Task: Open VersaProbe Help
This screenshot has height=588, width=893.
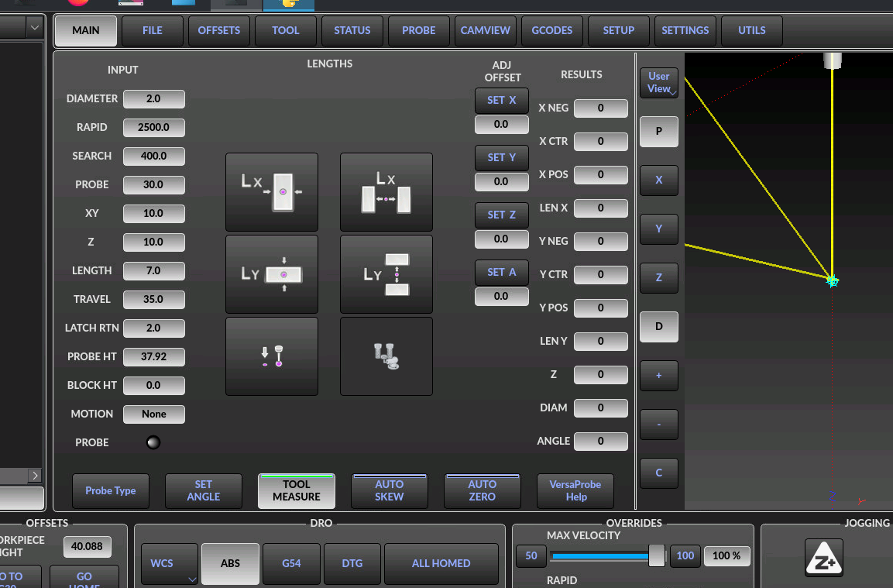Action: tap(575, 490)
